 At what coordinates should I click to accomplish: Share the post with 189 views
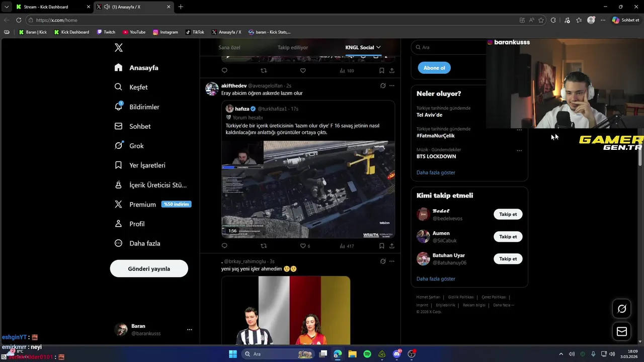[x=392, y=70]
